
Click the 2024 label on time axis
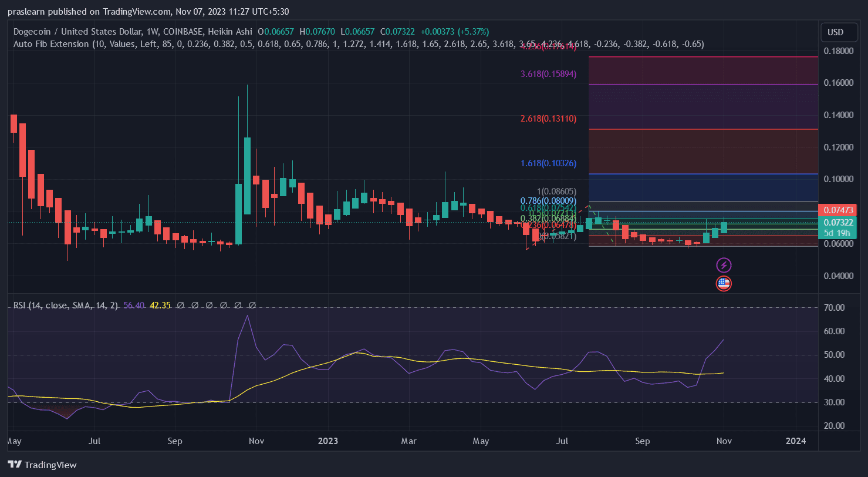[795, 440]
